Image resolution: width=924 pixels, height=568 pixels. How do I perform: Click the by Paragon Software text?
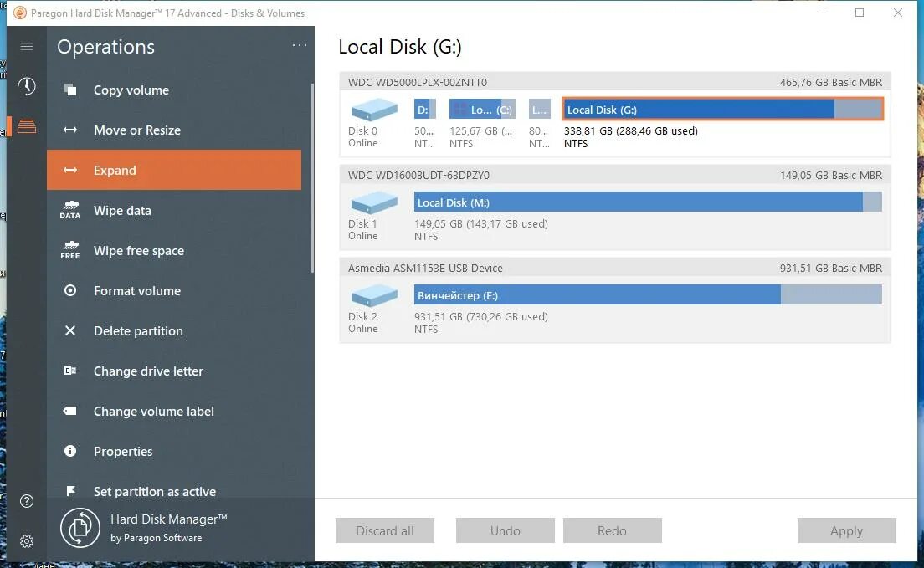tap(157, 537)
